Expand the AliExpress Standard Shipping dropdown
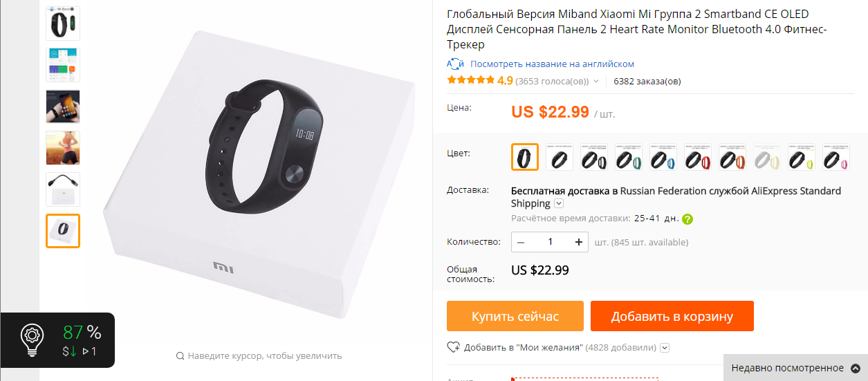 559,203
